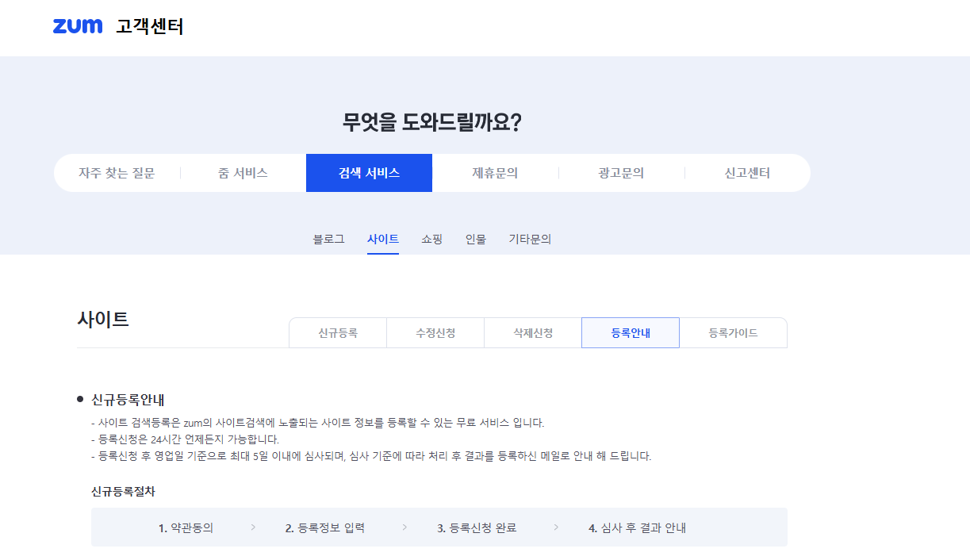Click the 신규등록절차 subheading
Viewport: 970px width, 560px height.
click(x=123, y=492)
